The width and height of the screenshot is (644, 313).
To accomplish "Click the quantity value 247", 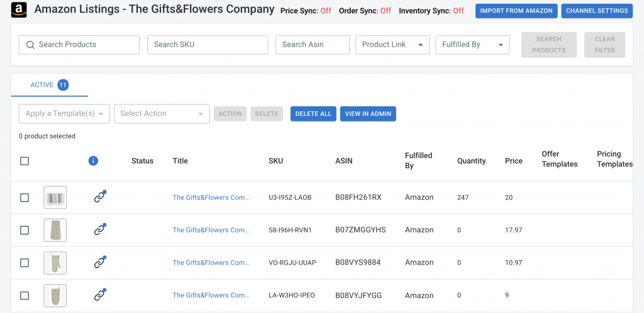I will (463, 197).
